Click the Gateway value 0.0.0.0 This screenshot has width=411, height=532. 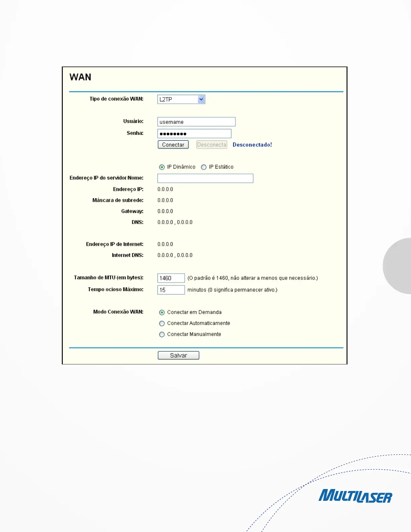(x=165, y=212)
